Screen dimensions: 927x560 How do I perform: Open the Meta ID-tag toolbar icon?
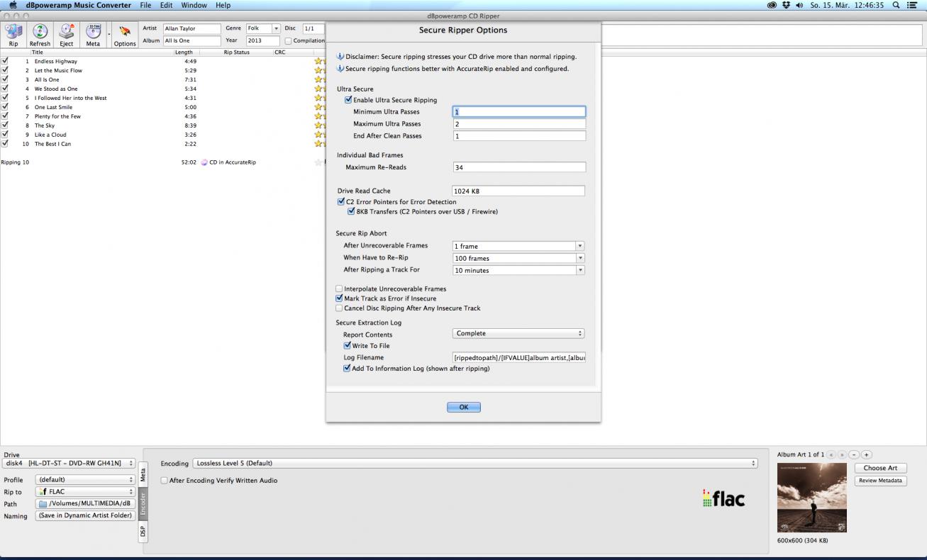(x=93, y=32)
